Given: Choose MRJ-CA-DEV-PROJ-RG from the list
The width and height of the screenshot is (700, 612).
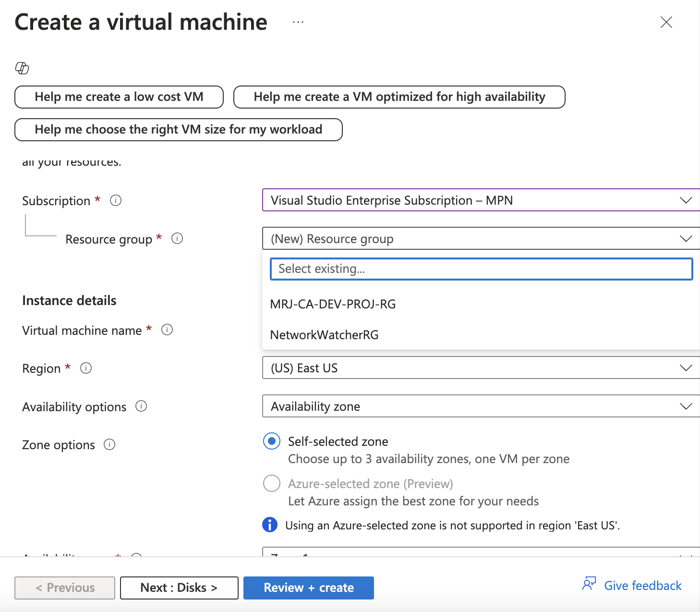Looking at the screenshot, I should [481, 304].
